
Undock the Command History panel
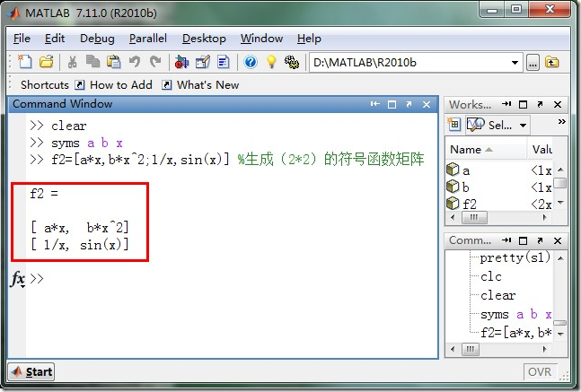tap(540, 240)
